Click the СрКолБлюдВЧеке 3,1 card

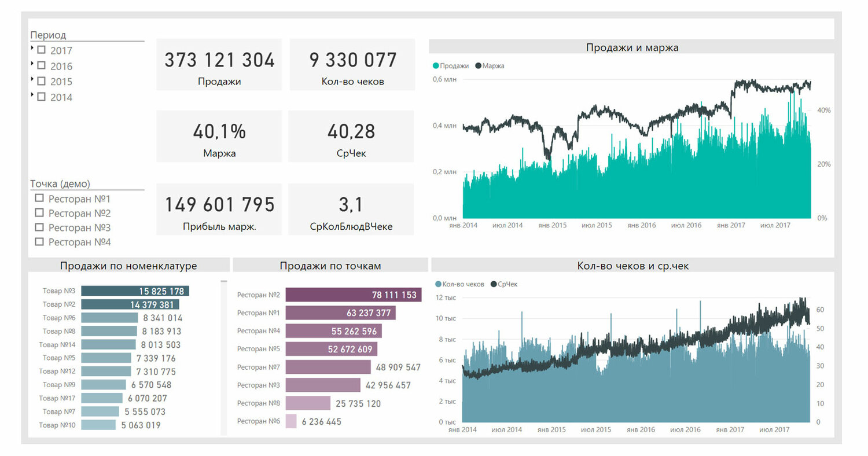tap(351, 209)
